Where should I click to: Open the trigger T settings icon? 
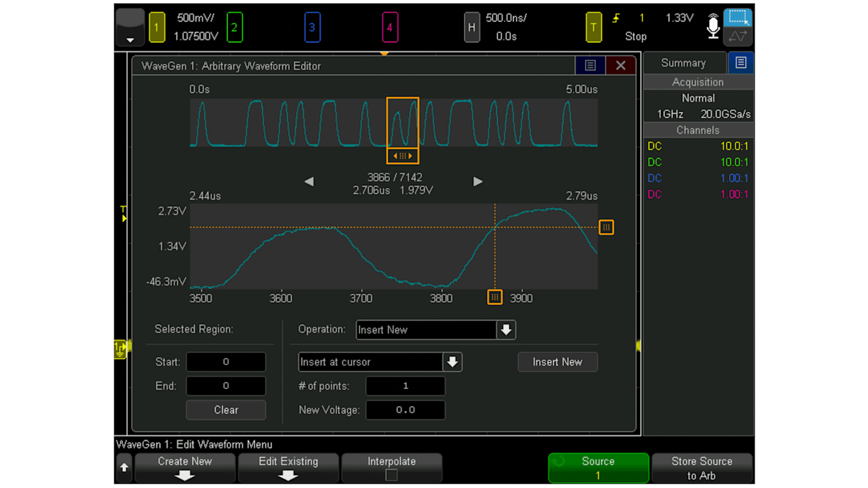593,27
